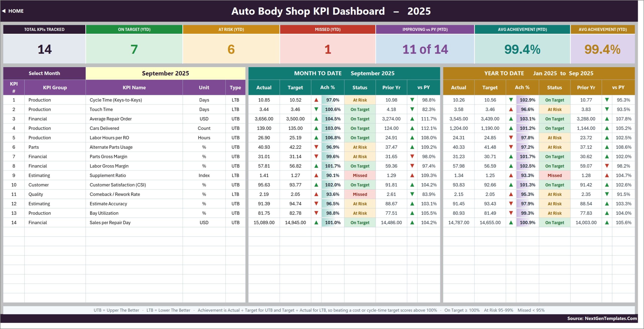Open the September 2025 month selector cell
Viewport: 644px width, 329px height.
tap(165, 73)
